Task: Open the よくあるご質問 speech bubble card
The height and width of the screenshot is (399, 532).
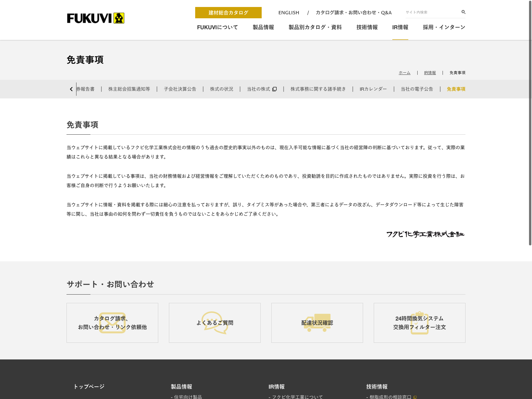Action: pyautogui.click(x=215, y=323)
